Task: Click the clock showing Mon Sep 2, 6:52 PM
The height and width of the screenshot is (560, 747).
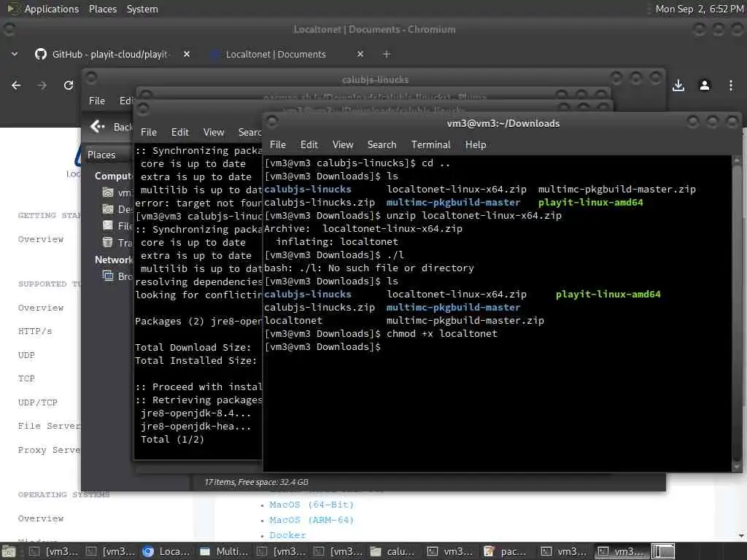Action: pyautogui.click(x=699, y=9)
